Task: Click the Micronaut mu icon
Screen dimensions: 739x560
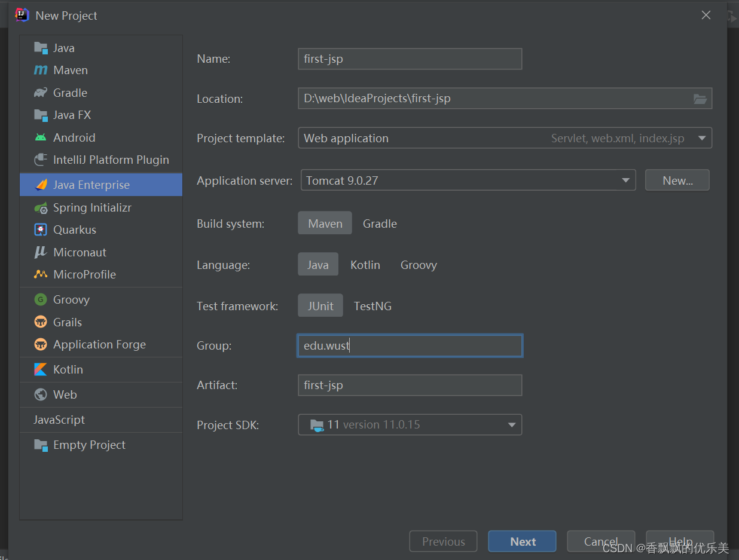Action: (41, 252)
